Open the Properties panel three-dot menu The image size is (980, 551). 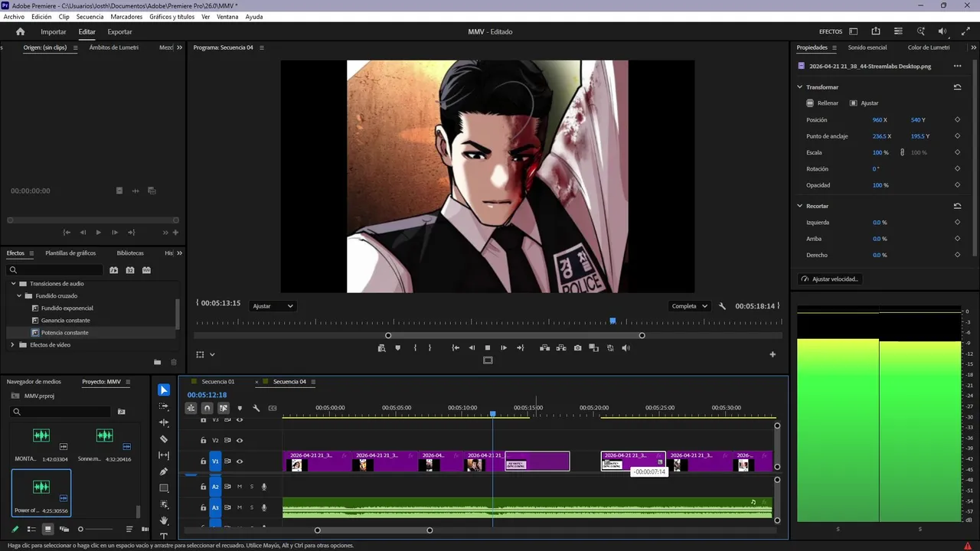(957, 67)
